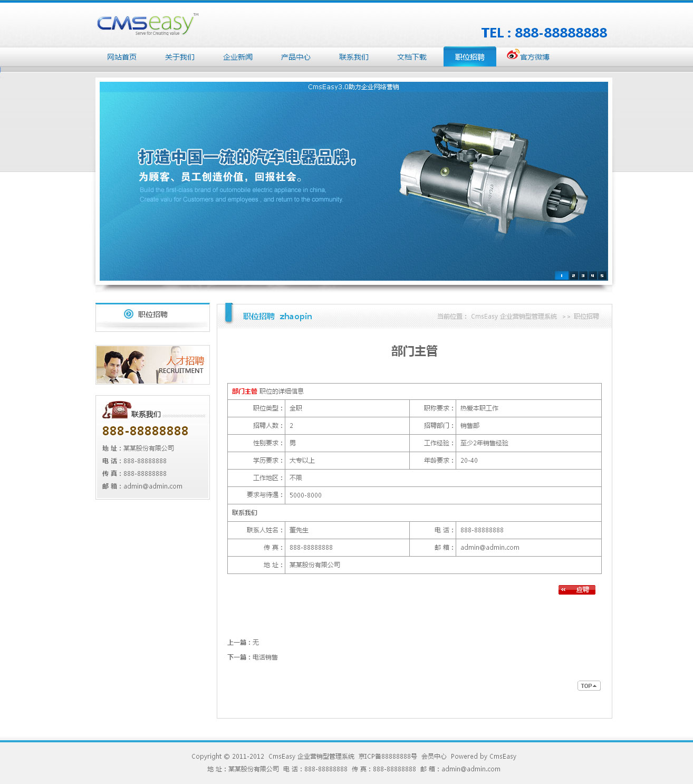Viewport: 693px width, 784px height.
Task: Select 职位招聘 in the left sidebar
Action: coord(152,314)
